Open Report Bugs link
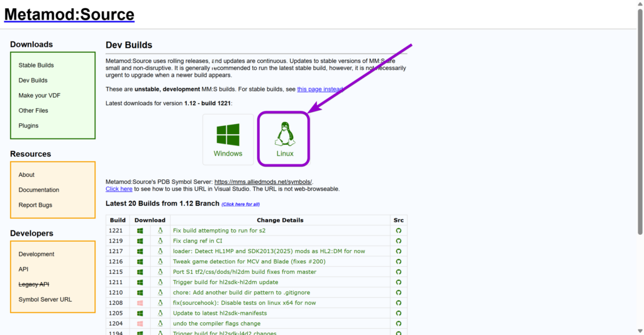 (x=35, y=205)
